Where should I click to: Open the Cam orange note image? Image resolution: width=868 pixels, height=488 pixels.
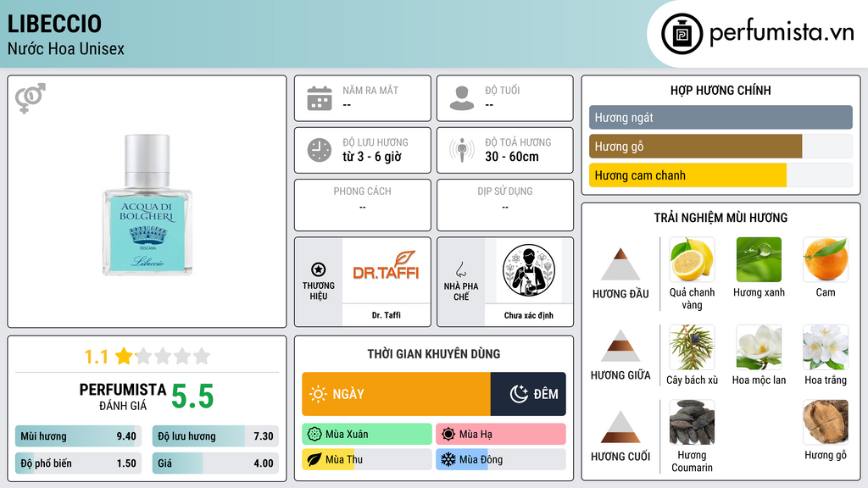click(x=826, y=260)
